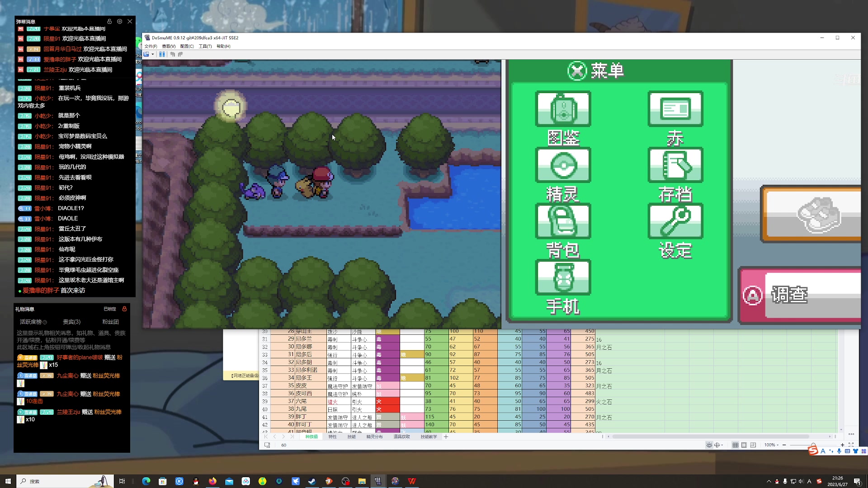Select the 技能 sheet tab
The image size is (868, 488).
click(352, 436)
